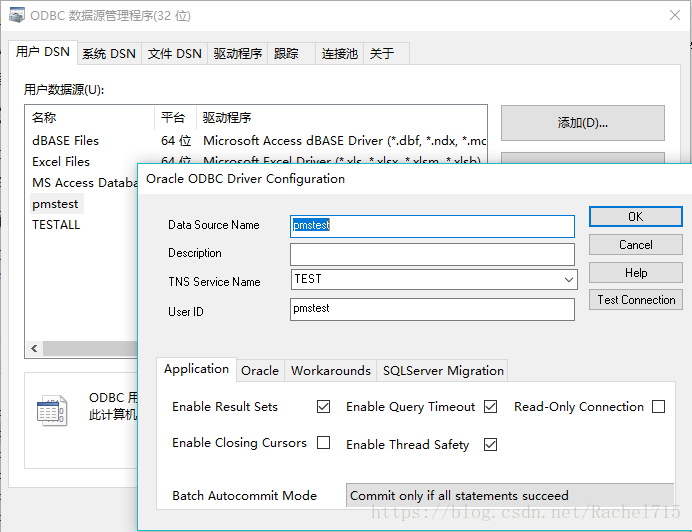Select the MS Access Database entry
This screenshot has width=692, height=532.
[x=85, y=183]
